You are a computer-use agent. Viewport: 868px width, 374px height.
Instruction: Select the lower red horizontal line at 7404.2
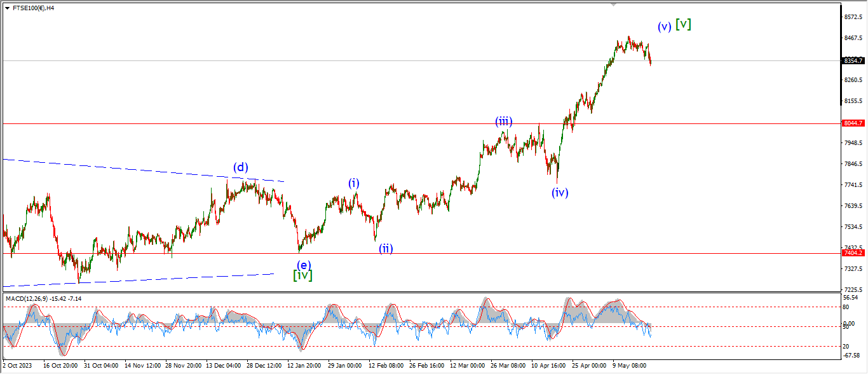point(445,253)
